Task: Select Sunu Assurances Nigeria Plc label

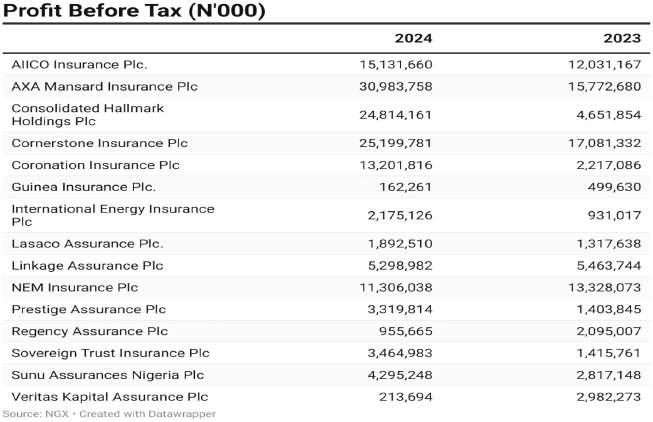Action: click(x=107, y=375)
